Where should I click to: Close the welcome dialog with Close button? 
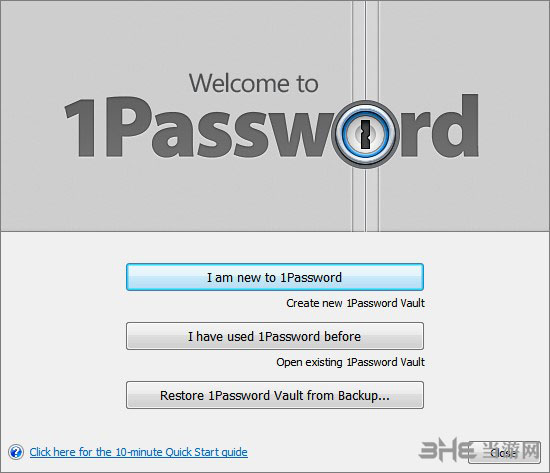coord(504,453)
